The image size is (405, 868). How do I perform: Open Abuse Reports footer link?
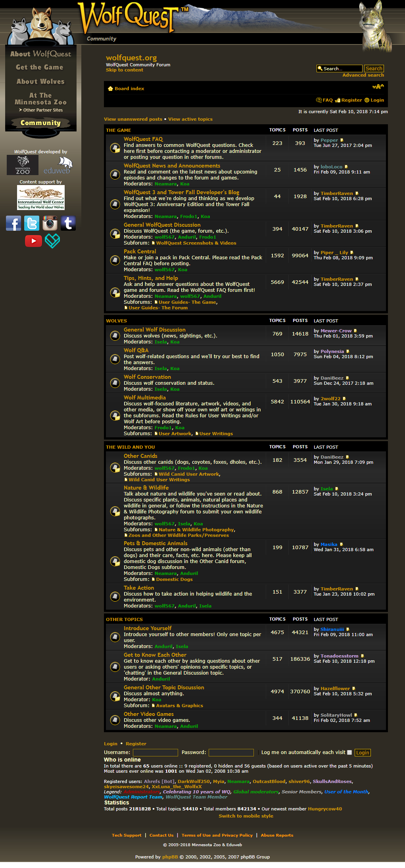(277, 835)
